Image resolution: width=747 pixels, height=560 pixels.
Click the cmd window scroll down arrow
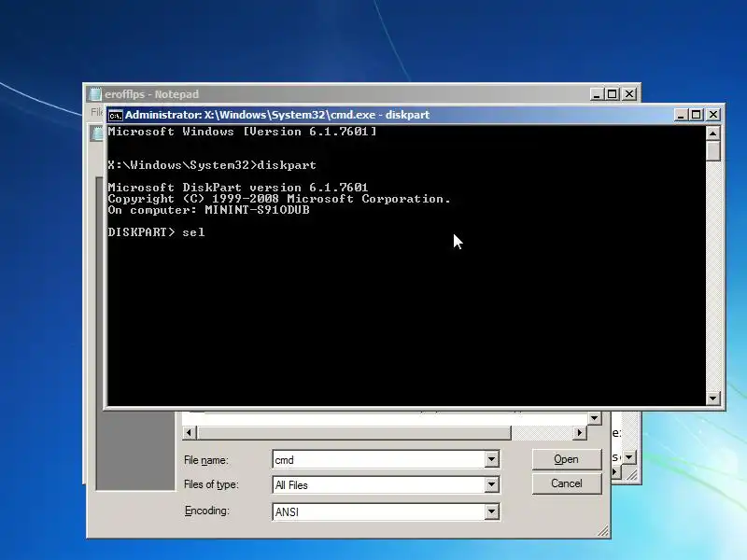[x=712, y=399]
